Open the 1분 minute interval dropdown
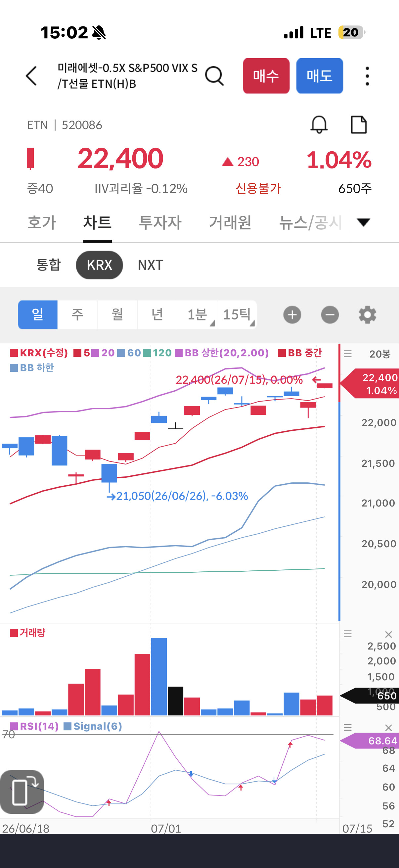The height and width of the screenshot is (868, 399). (197, 315)
